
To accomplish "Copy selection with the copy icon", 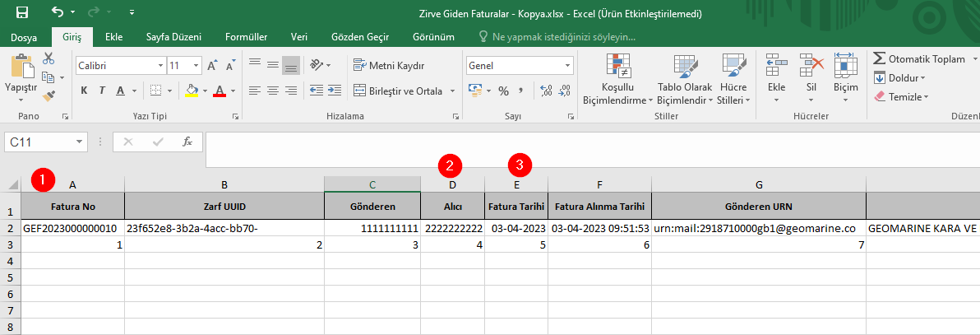I will 49,77.
